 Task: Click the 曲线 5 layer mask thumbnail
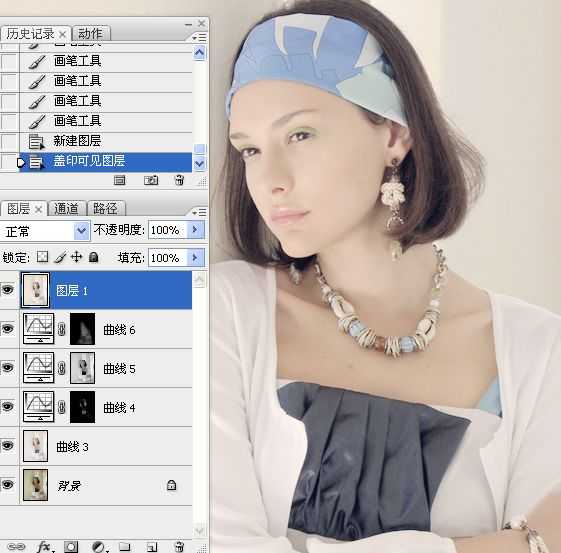83,368
